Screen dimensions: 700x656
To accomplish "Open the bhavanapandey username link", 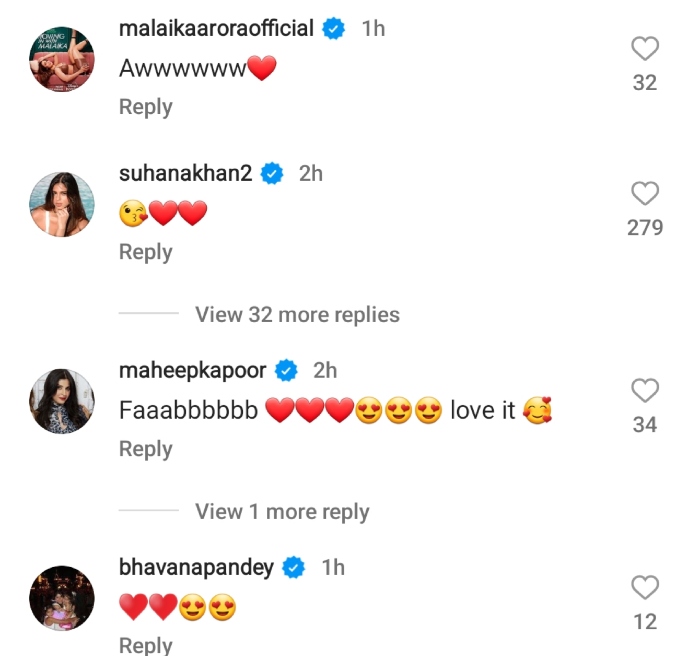I will pos(196,568).
